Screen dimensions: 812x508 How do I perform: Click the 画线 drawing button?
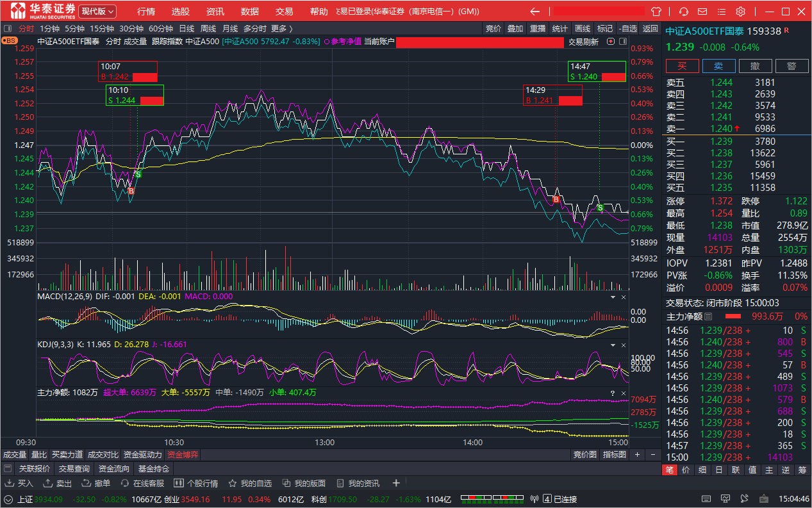pos(583,28)
